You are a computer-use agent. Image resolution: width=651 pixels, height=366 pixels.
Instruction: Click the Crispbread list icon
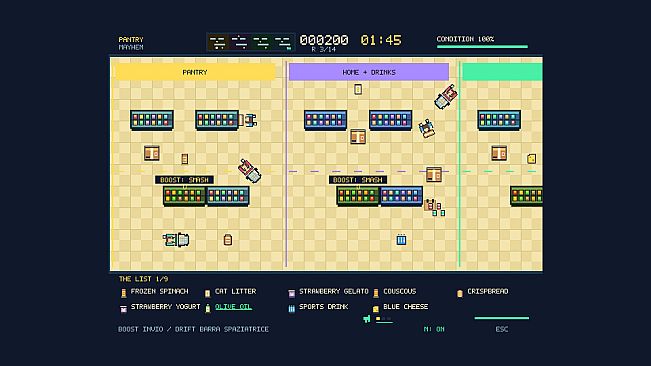pyautogui.click(x=460, y=293)
